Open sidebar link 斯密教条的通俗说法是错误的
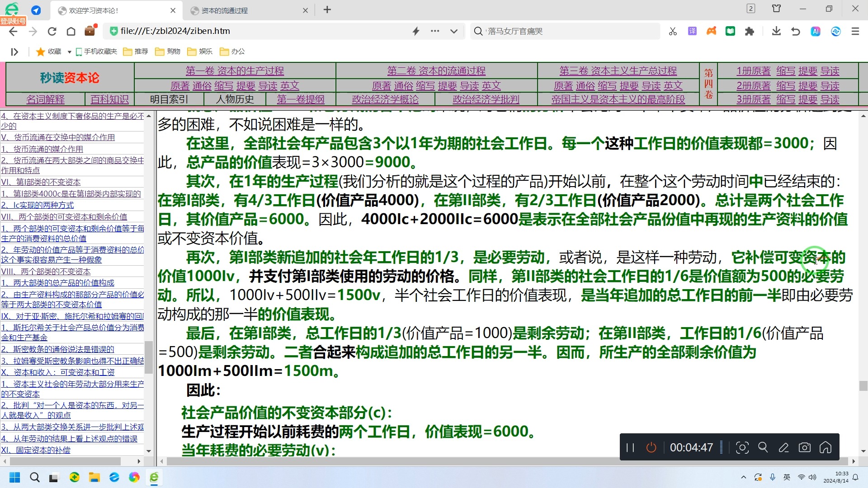868x488 pixels. [x=57, y=349]
